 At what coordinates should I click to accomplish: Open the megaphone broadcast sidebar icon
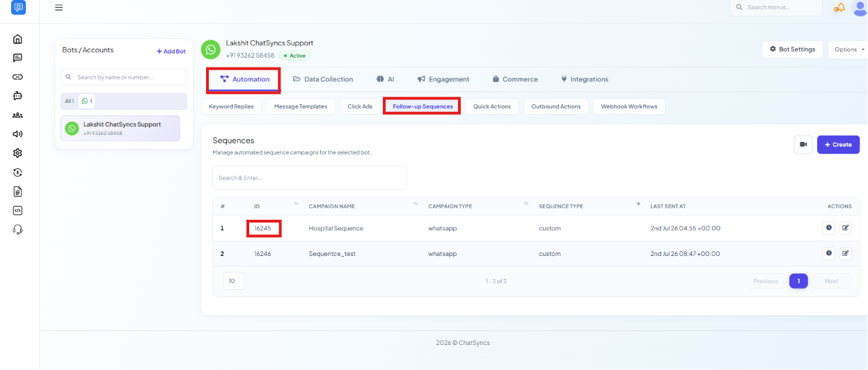tap(18, 134)
